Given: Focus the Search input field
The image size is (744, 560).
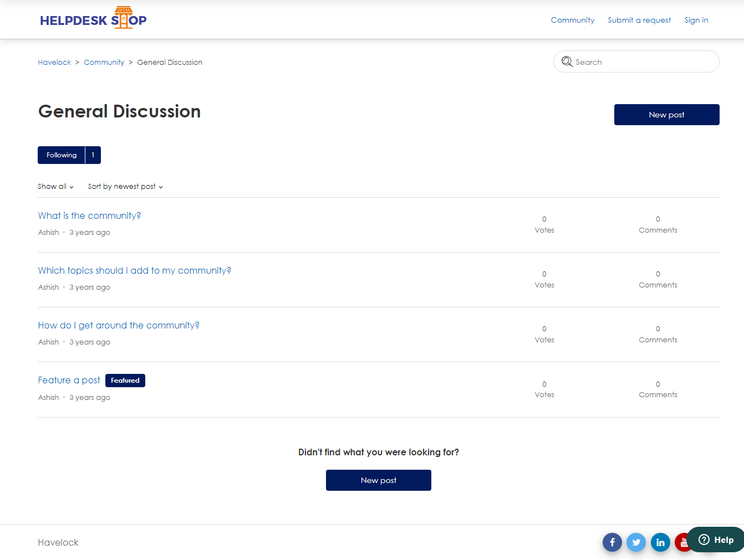Looking at the screenshot, I should click(643, 62).
